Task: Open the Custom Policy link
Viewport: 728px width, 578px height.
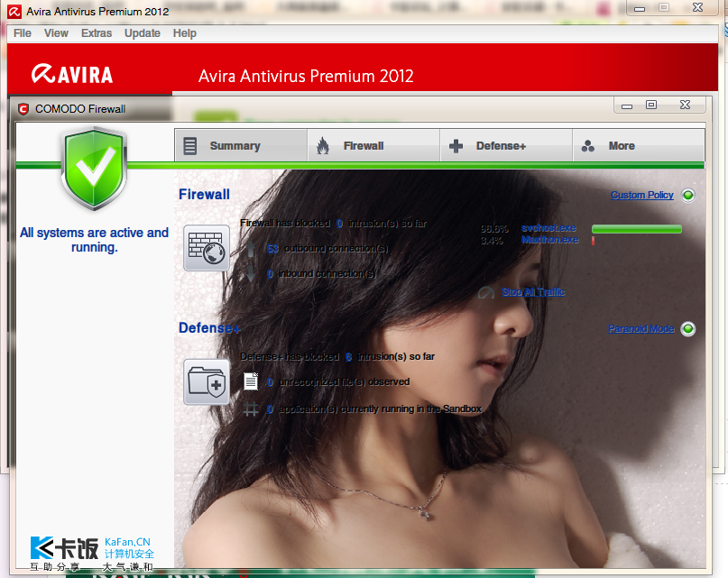Action: [641, 195]
